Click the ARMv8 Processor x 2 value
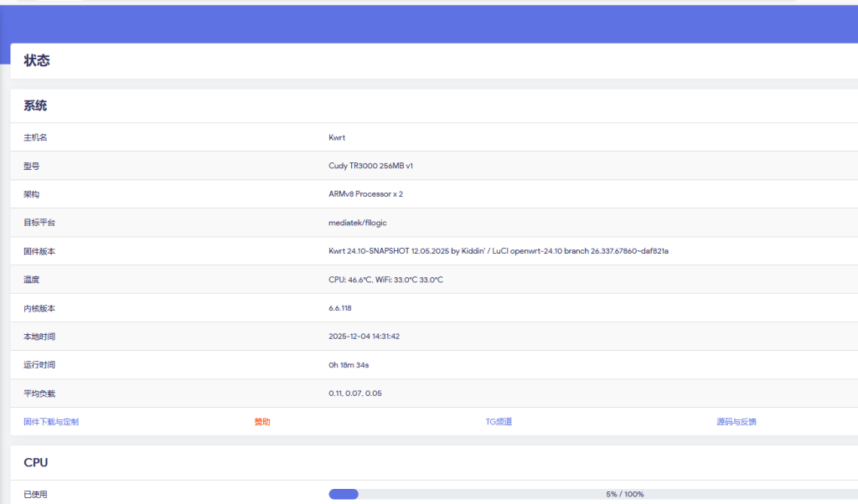Image resolution: width=858 pixels, height=504 pixels. 365,194
